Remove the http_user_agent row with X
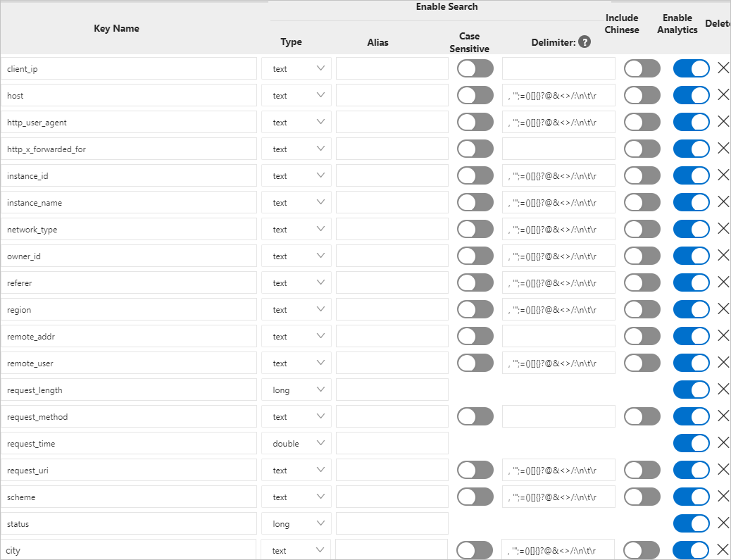 pyautogui.click(x=723, y=122)
